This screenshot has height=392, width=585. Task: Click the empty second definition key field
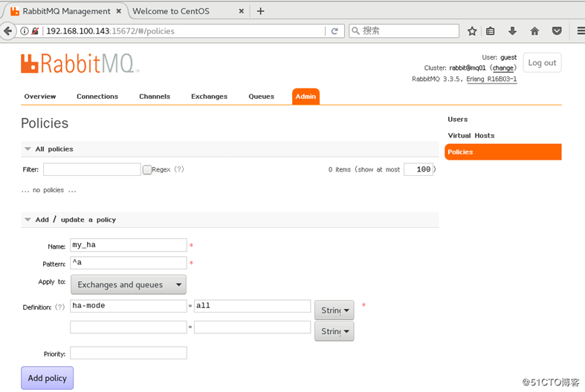(129, 327)
